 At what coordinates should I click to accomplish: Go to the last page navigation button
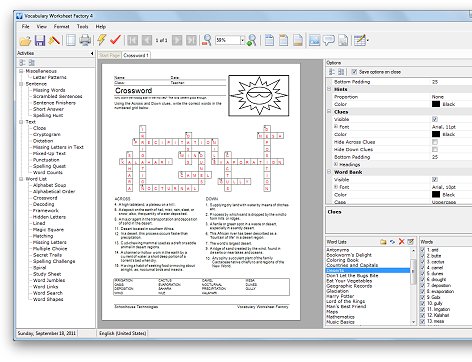point(191,40)
